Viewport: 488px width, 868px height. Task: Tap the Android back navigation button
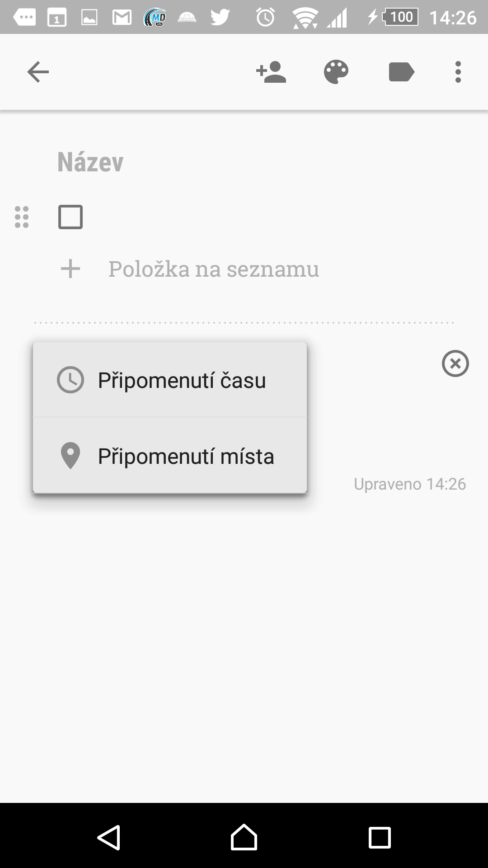[x=108, y=838]
